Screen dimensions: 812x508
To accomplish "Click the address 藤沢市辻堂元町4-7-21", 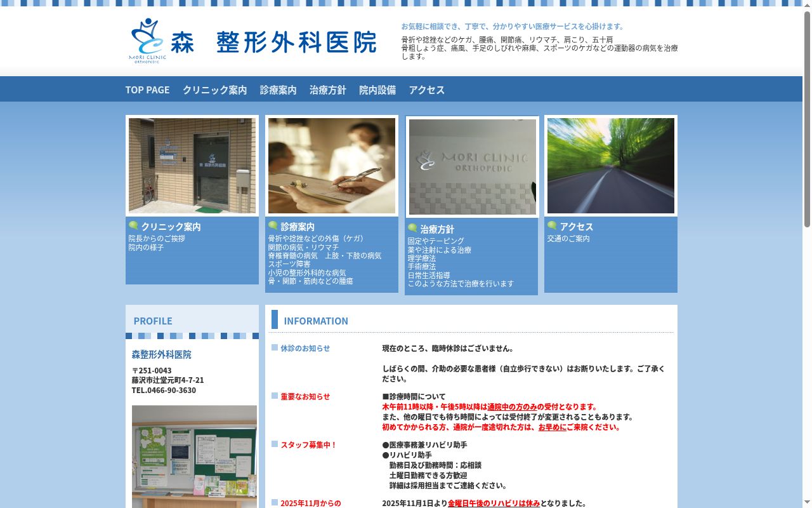I will point(168,380).
